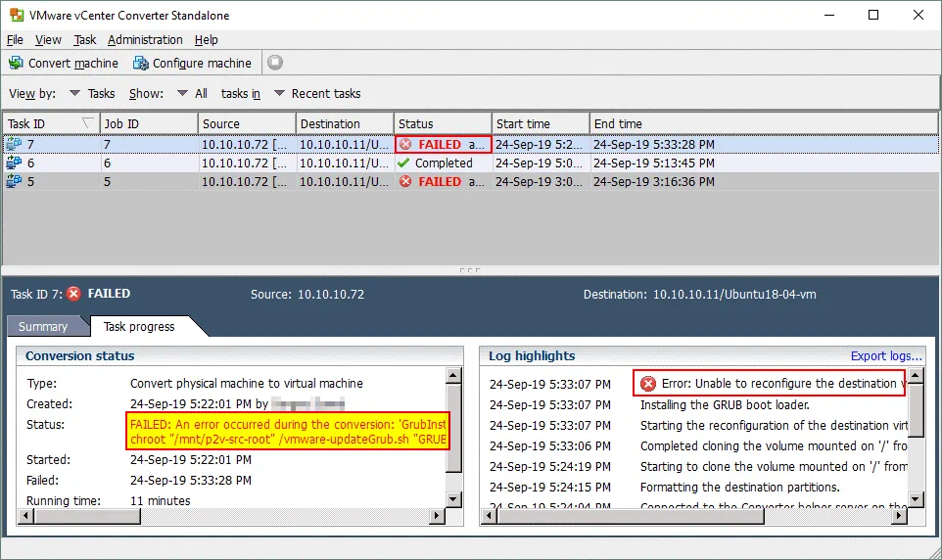Click the grayed-out stop task icon
Screen dimensions: 942x560
[275, 63]
